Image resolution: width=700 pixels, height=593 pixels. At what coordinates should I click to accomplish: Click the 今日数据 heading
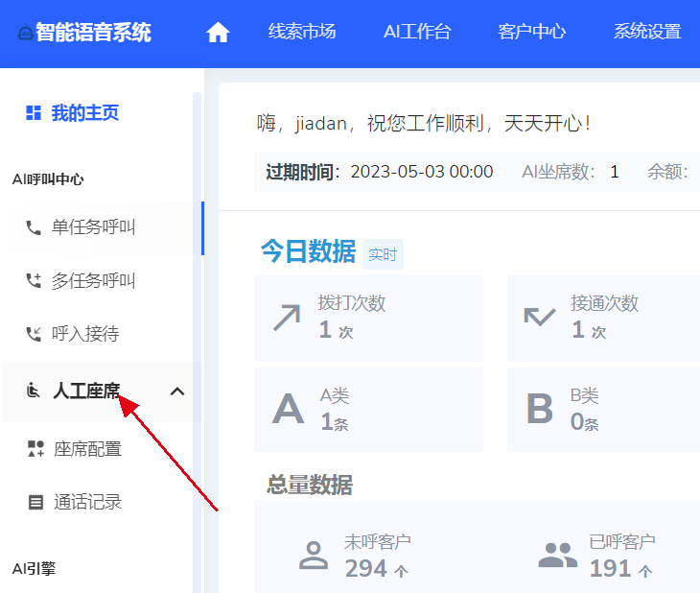tap(308, 251)
